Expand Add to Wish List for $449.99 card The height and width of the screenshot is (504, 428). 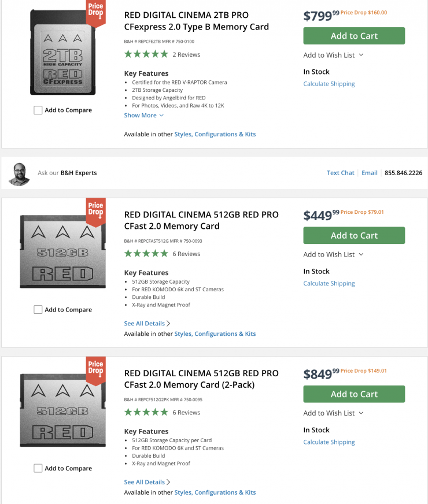coord(334,254)
